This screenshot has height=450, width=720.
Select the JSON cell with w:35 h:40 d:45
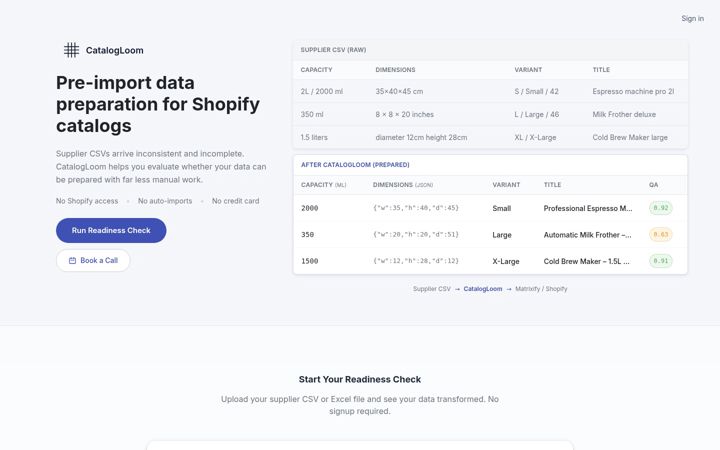[x=416, y=208]
